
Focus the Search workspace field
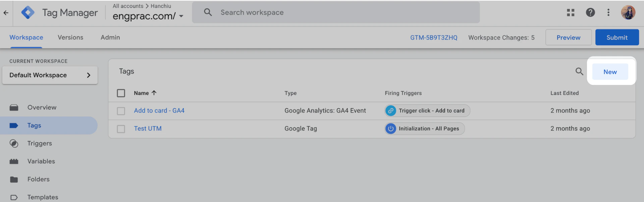coord(336,12)
